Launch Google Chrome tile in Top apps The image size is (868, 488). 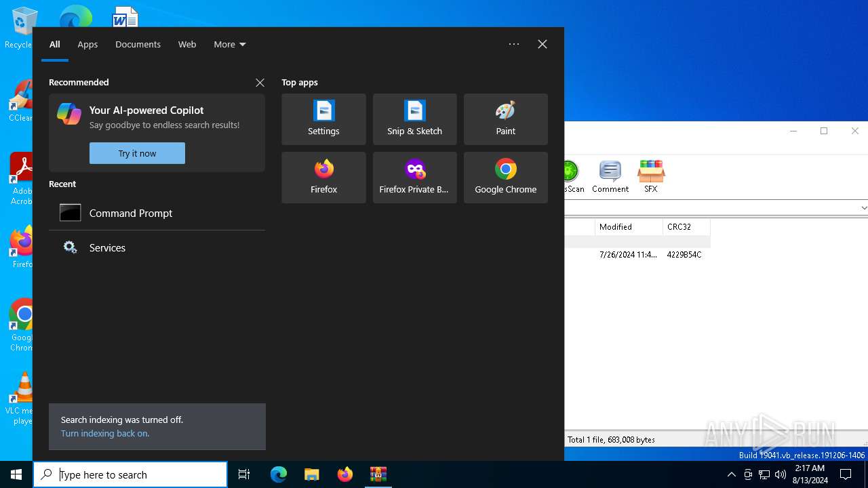[505, 178]
